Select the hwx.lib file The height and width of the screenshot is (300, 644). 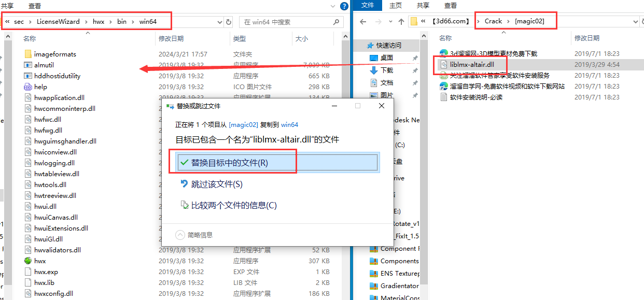44,282
